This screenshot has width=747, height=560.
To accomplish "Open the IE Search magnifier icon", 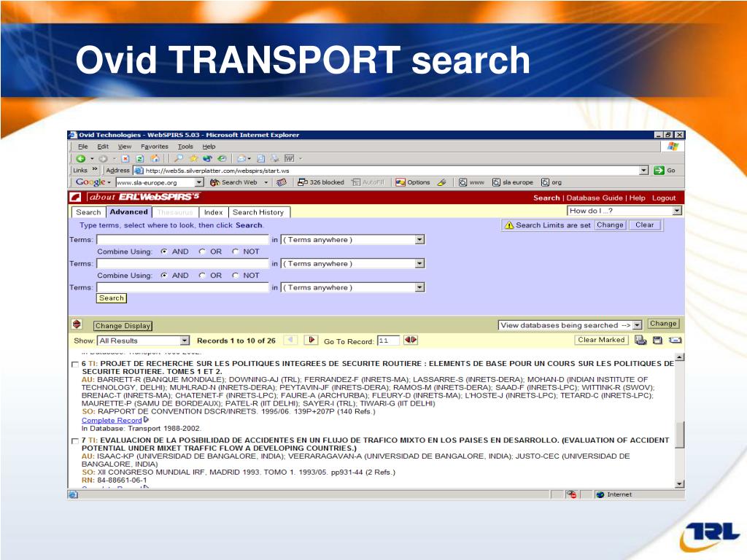I will (179, 158).
